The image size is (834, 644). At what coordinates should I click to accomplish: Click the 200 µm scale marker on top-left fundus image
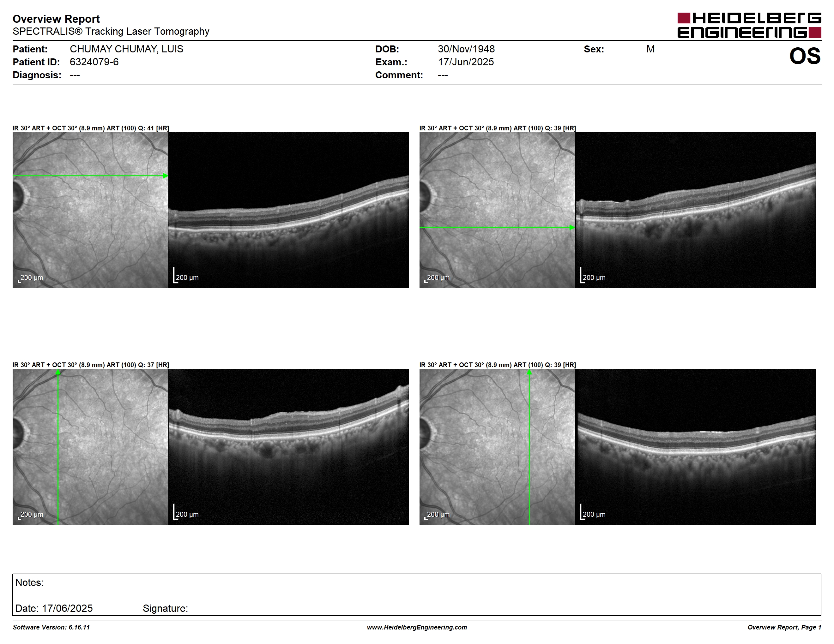(31, 278)
